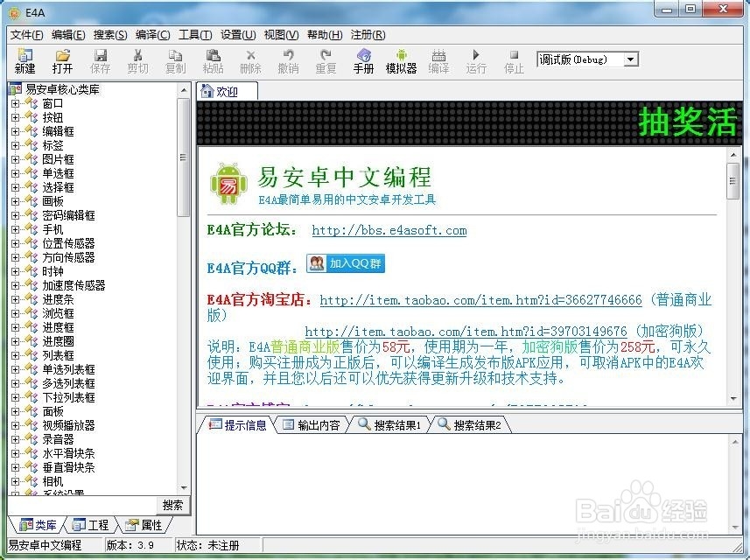The image size is (750, 560).
Task: Click the class tree scroll-down arrow
Action: 184,487
